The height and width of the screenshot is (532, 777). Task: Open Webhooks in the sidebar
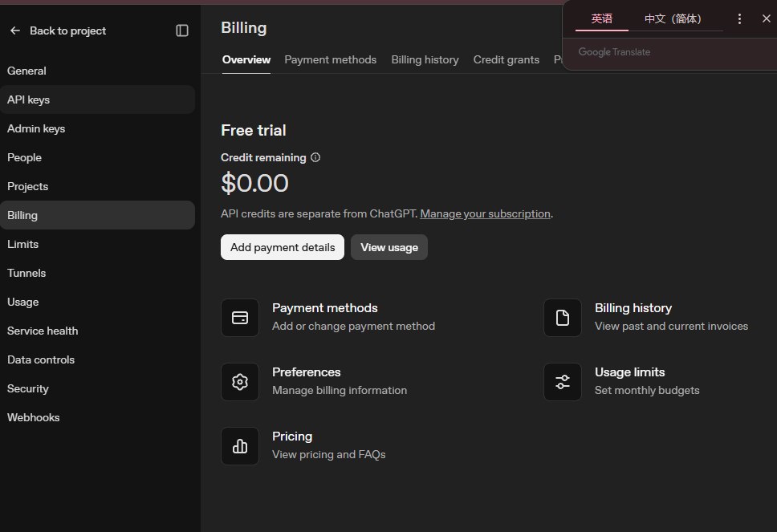tap(98, 417)
